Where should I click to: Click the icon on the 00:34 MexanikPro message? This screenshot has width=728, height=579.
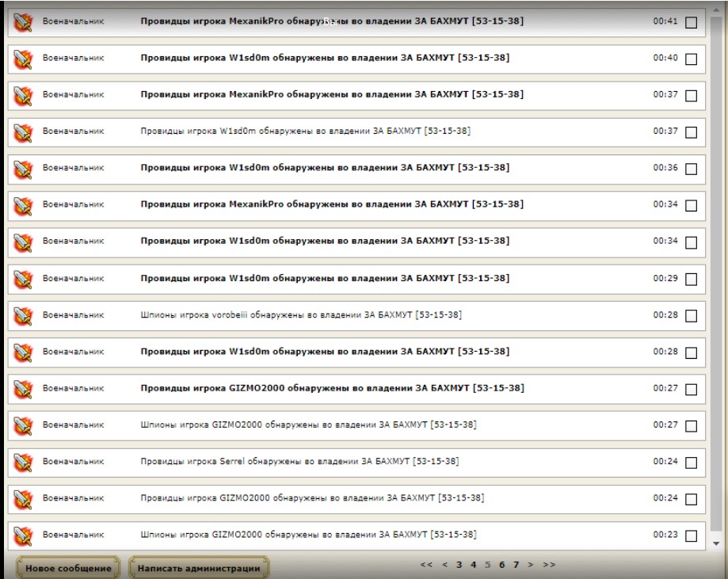coord(23,204)
